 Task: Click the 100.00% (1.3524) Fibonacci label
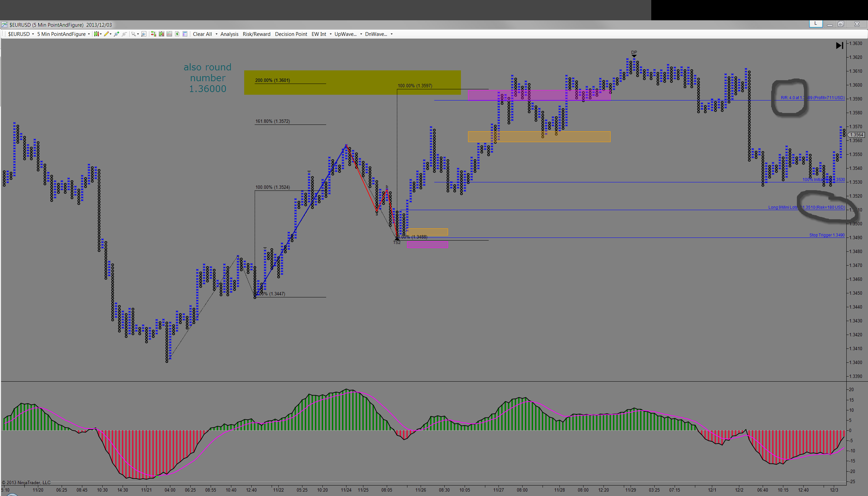point(272,187)
